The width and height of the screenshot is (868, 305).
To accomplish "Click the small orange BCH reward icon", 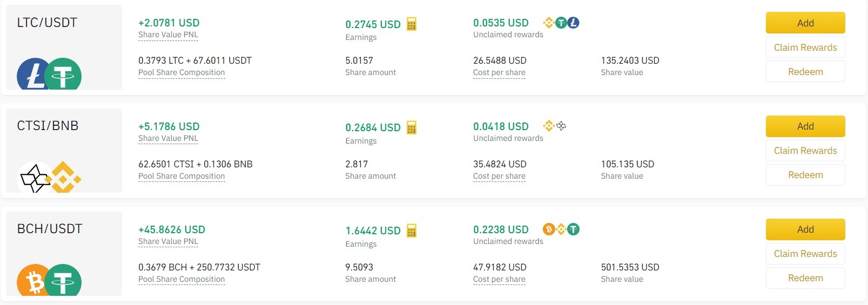I will pos(549,229).
